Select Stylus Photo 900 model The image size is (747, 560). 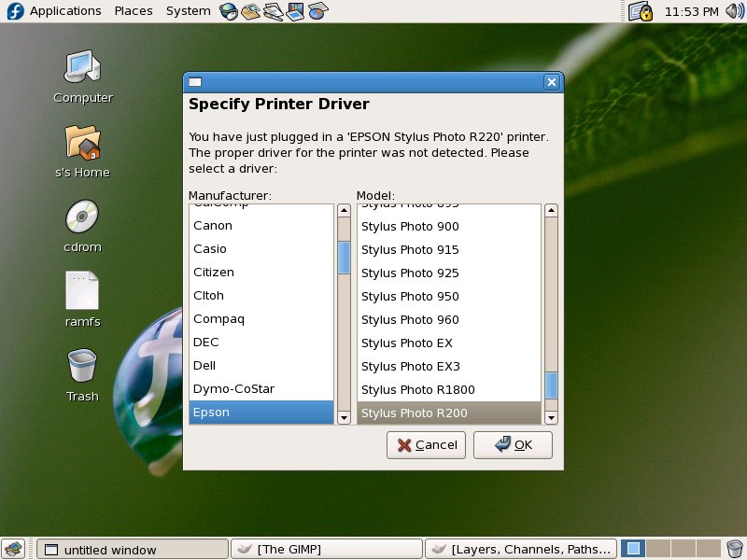[x=449, y=227]
